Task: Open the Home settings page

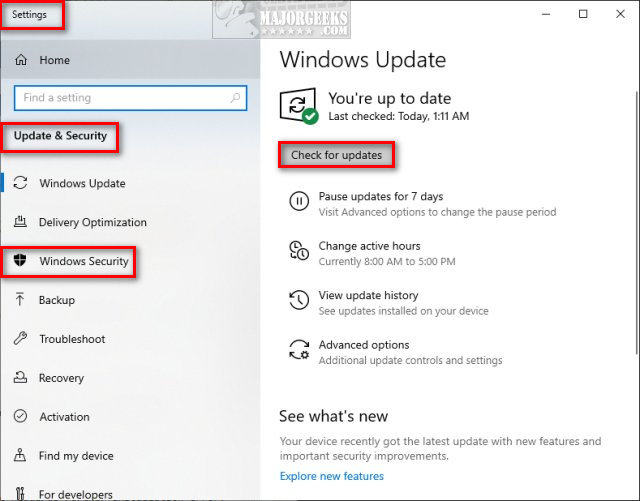Action: pyautogui.click(x=130, y=60)
